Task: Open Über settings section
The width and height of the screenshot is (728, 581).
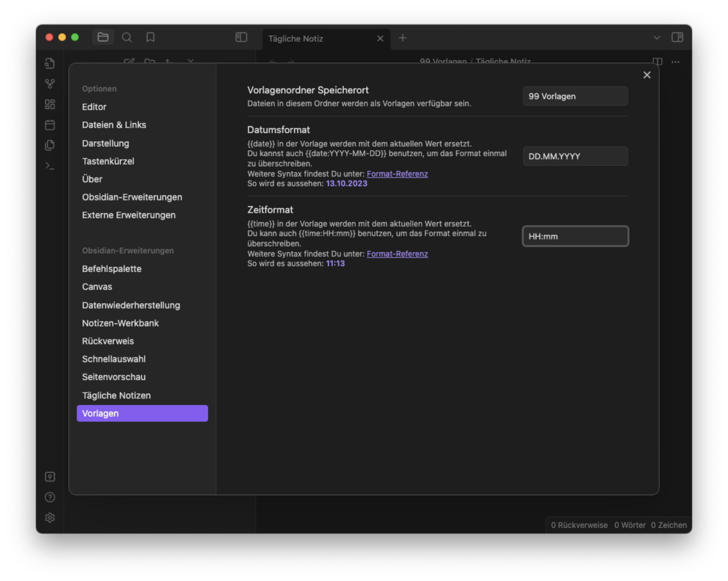Action: pyautogui.click(x=142, y=179)
